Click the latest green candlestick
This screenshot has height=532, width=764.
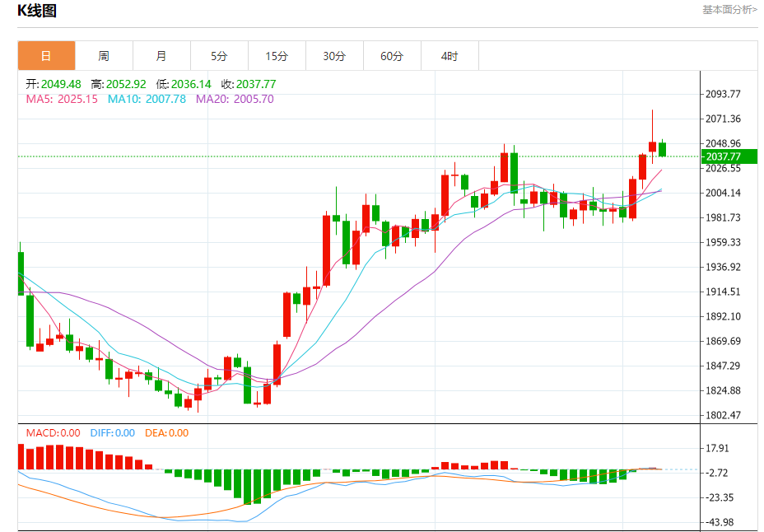click(x=662, y=149)
